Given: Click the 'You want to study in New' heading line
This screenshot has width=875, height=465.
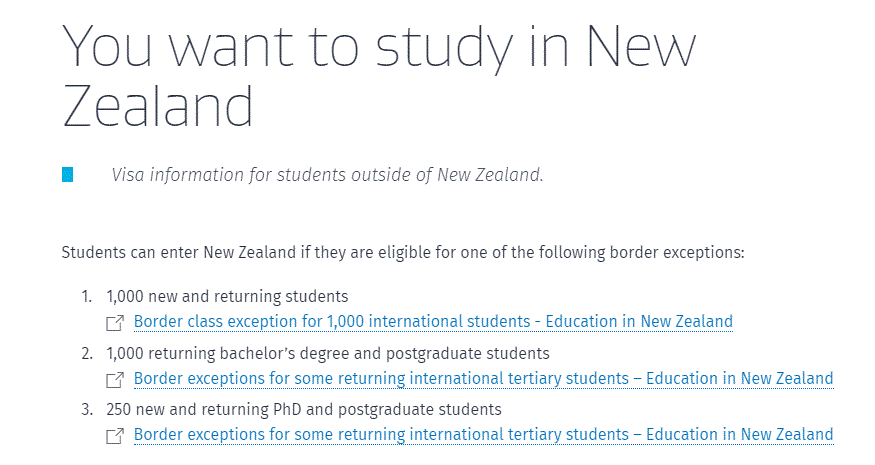Looking at the screenshot, I should click(379, 47).
